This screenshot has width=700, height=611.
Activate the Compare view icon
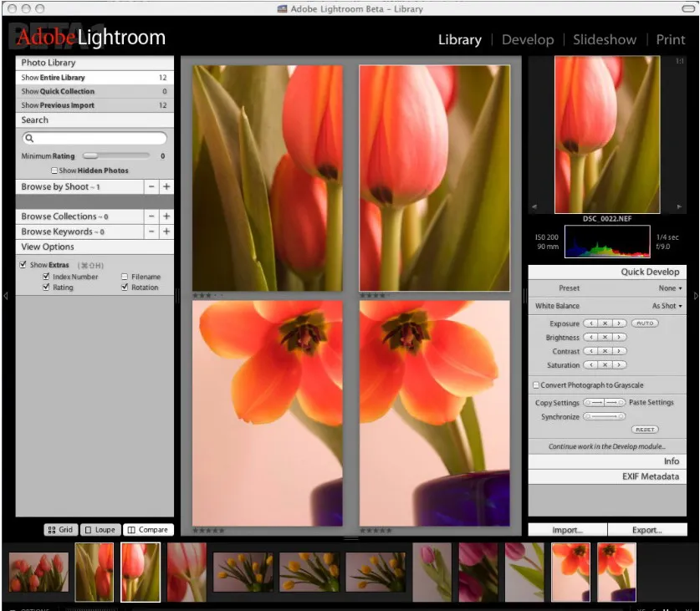pos(148,529)
